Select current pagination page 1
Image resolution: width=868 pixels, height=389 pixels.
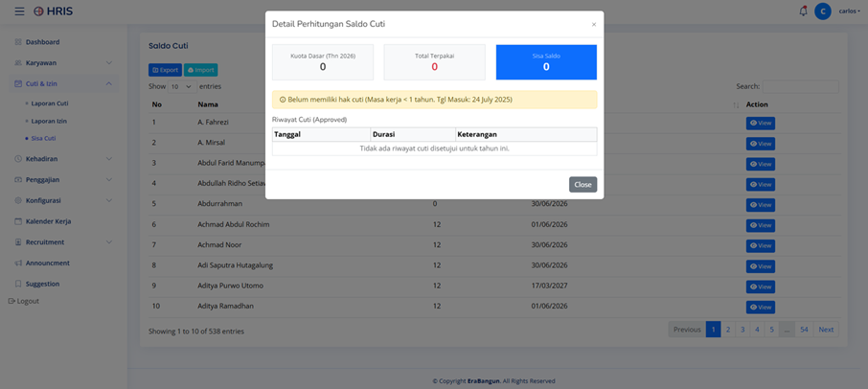713,330
